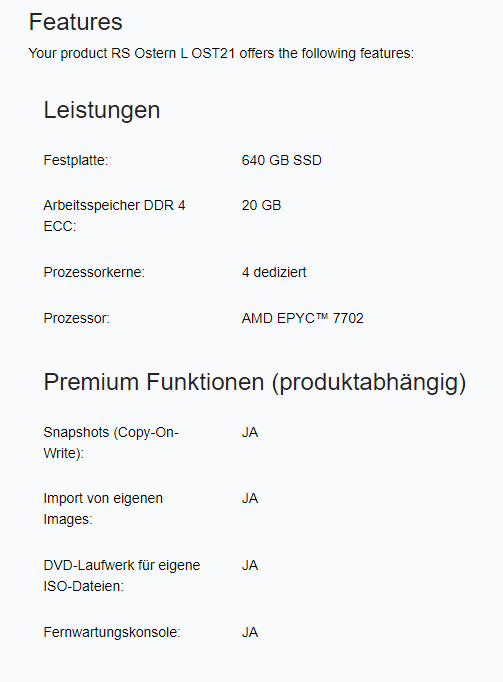
Task: Select the AMD EPYC 7702 value
Action: [x=302, y=318]
